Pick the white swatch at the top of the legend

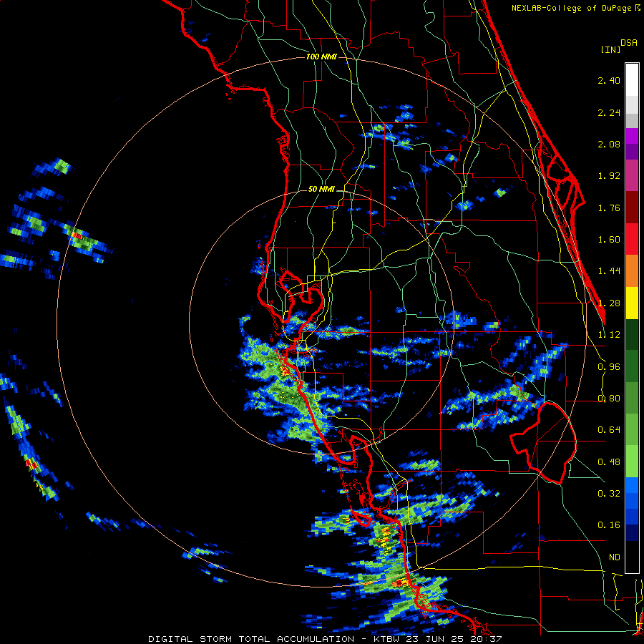[x=632, y=80]
